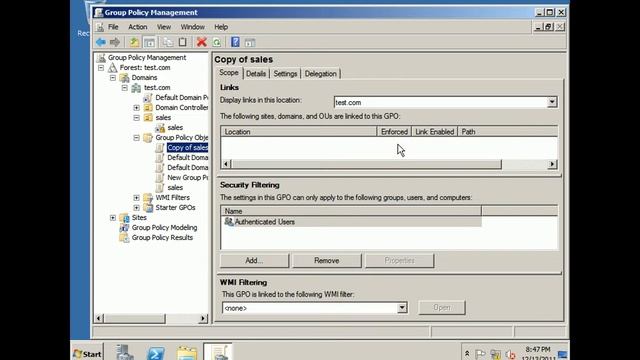Sort by the Location column header

298,131
